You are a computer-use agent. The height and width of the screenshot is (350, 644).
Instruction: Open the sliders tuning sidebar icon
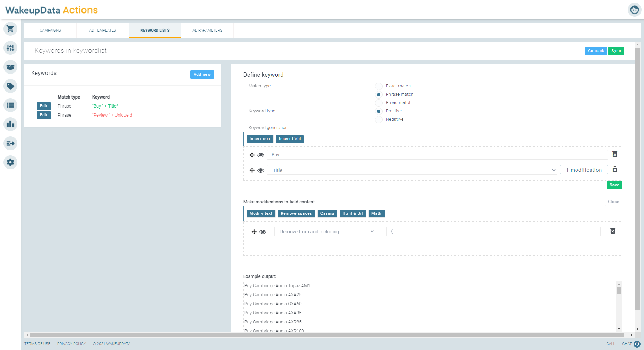point(10,48)
